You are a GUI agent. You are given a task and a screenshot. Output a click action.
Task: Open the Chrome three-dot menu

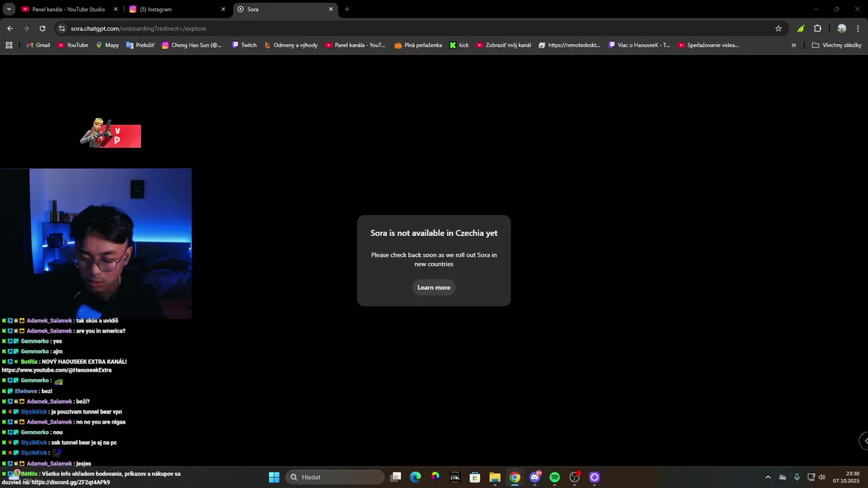859,28
